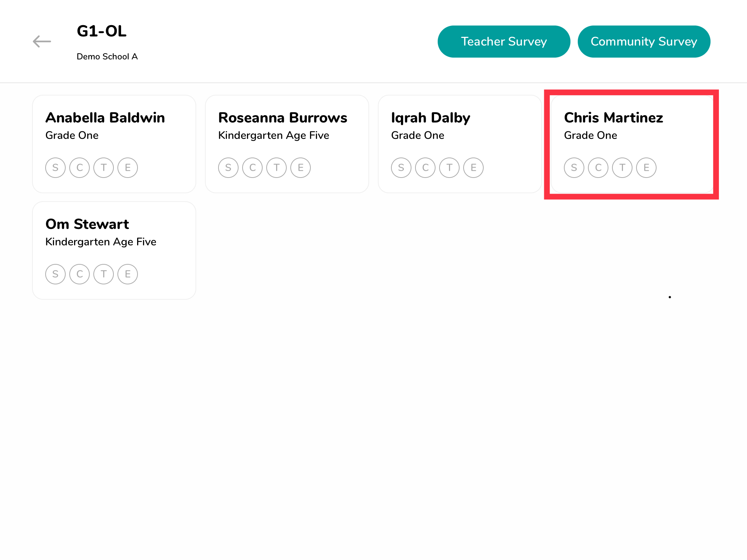Screen dimensions: 747x560
Task: Click C circle on Chris Martinez card
Action: point(598,168)
